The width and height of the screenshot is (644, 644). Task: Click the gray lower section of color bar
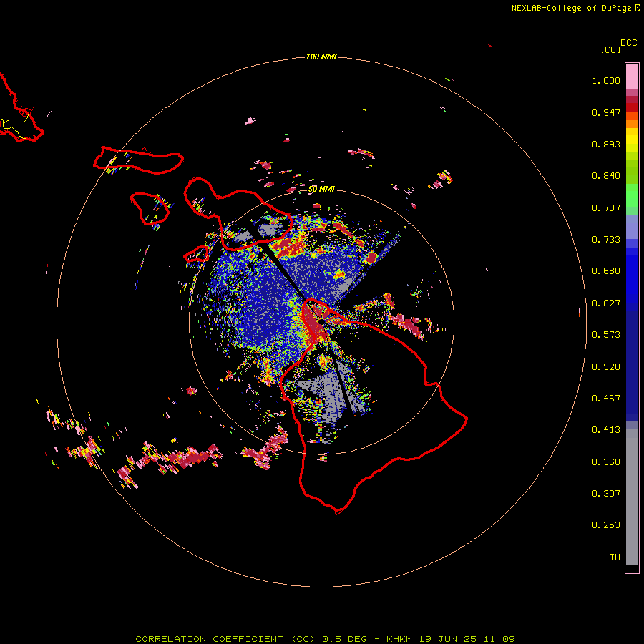point(632,497)
